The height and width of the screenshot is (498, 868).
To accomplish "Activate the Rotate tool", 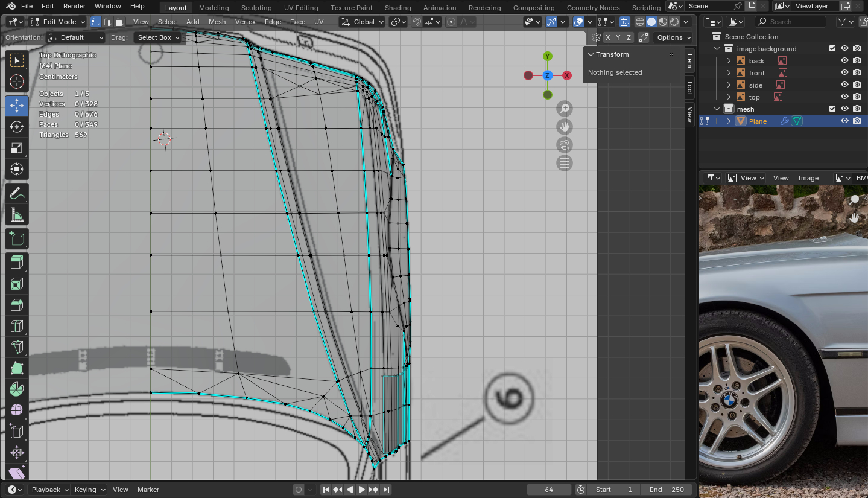I will point(17,127).
